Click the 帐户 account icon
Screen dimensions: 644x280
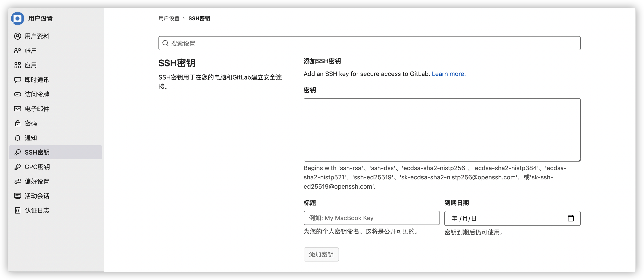17,51
